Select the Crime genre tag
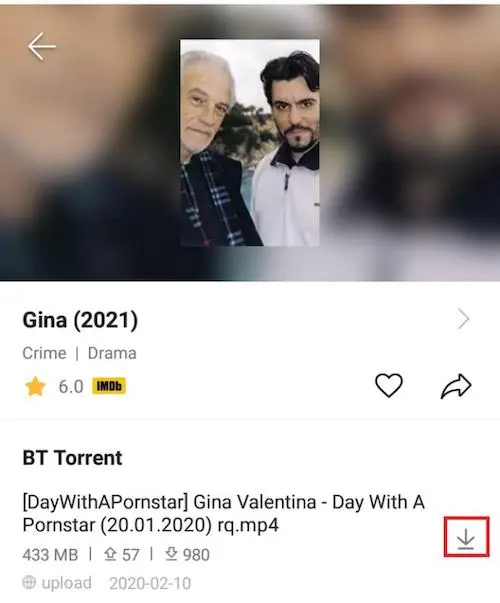Screen dimensions: 500x603 pyautogui.click(x=44, y=353)
